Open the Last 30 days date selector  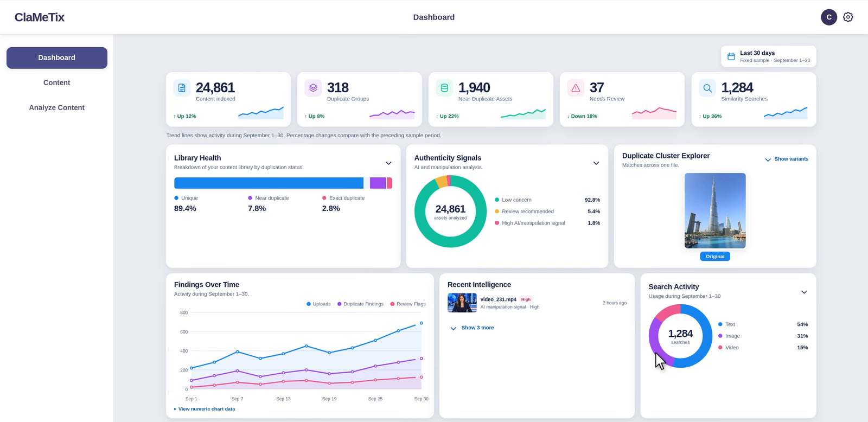[768, 56]
